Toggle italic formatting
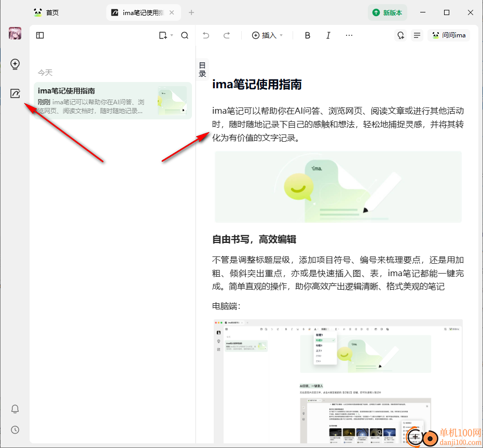483x448 pixels. point(328,35)
